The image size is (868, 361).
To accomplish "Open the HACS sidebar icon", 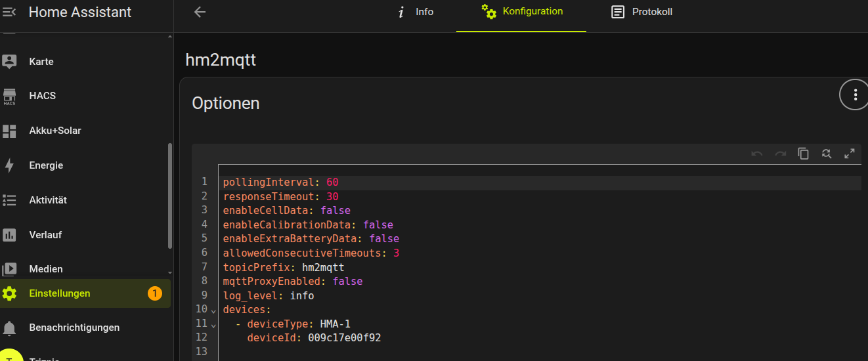I will point(9,96).
